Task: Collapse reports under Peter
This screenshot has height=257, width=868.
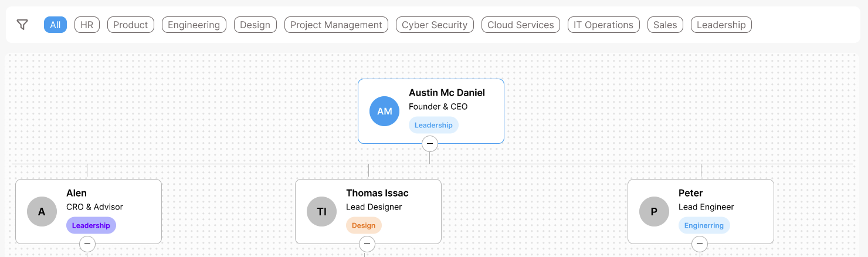Action: pyautogui.click(x=700, y=244)
